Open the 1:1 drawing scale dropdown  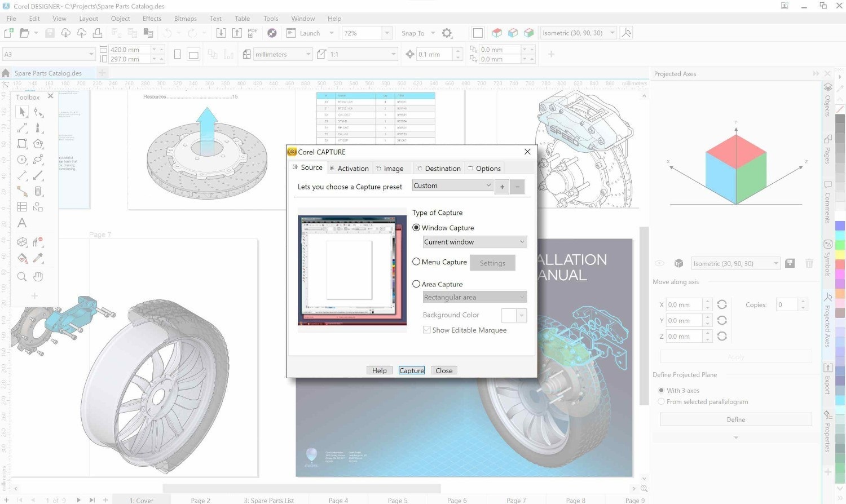(x=364, y=54)
